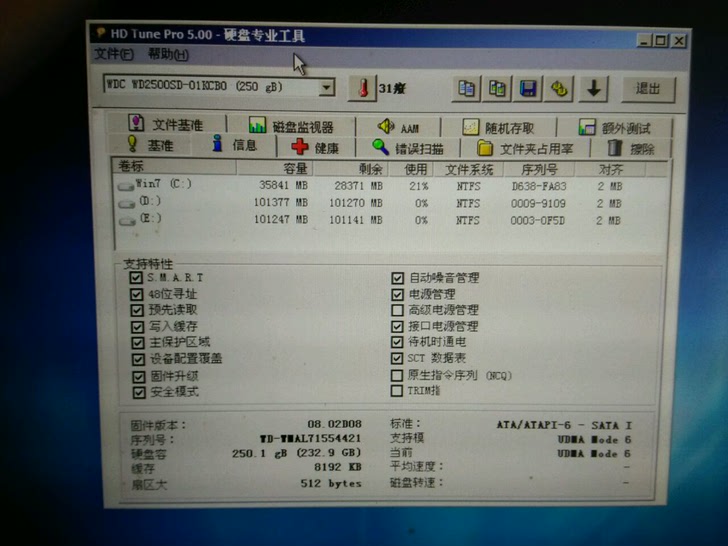Click the copy info to clipboard icon
Image resolution: width=728 pixels, height=546 pixels.
click(x=466, y=88)
